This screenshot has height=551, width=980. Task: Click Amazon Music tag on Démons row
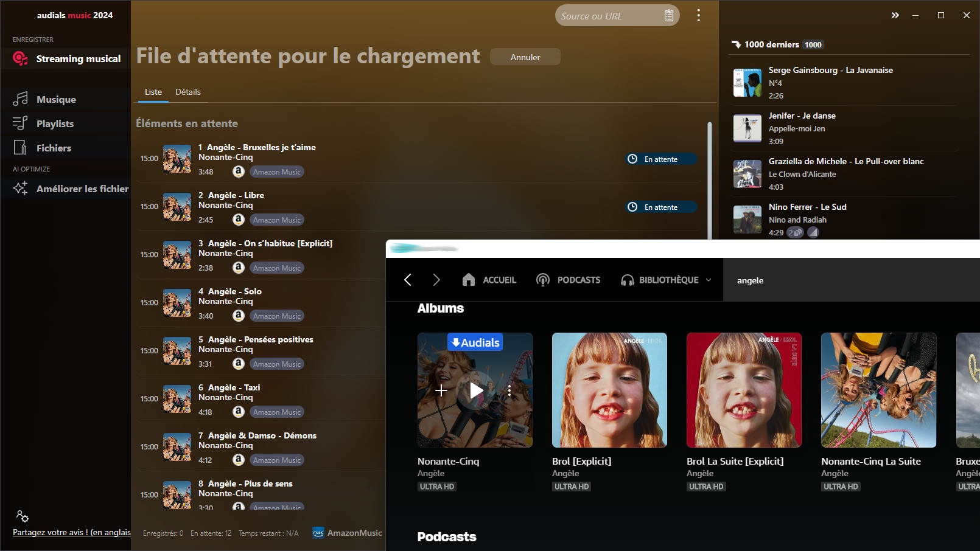point(277,460)
